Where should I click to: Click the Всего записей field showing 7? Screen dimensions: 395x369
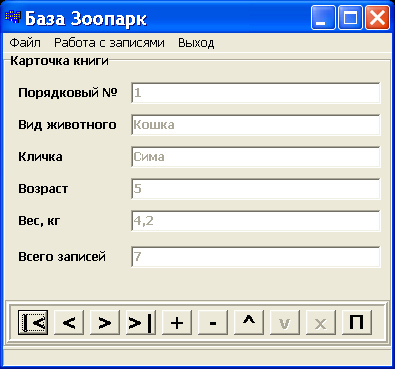point(256,257)
